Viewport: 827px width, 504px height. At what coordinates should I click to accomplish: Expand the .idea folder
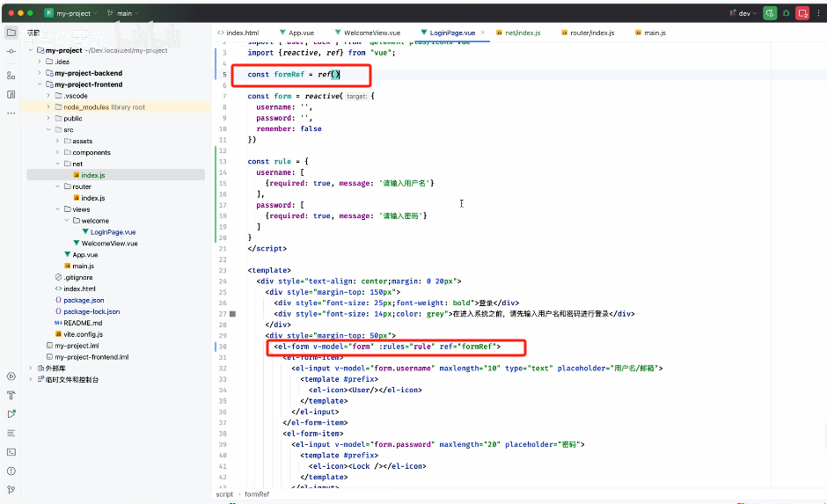click(40, 62)
